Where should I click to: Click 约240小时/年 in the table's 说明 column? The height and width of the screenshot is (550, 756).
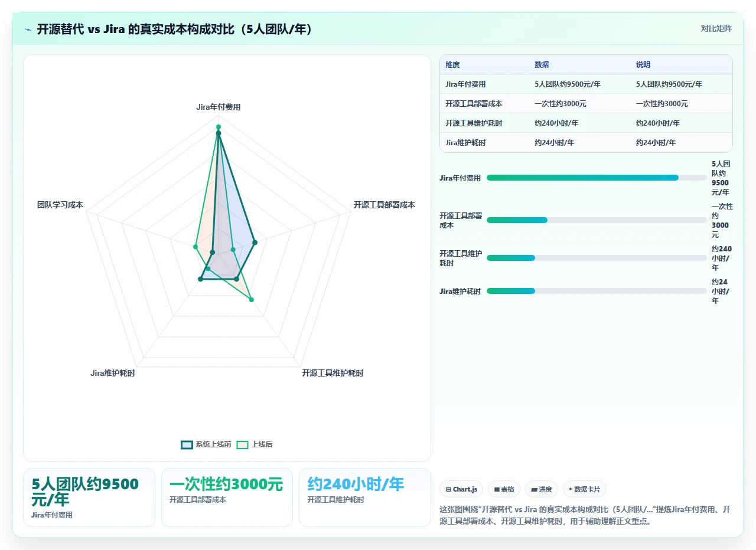[x=658, y=123]
